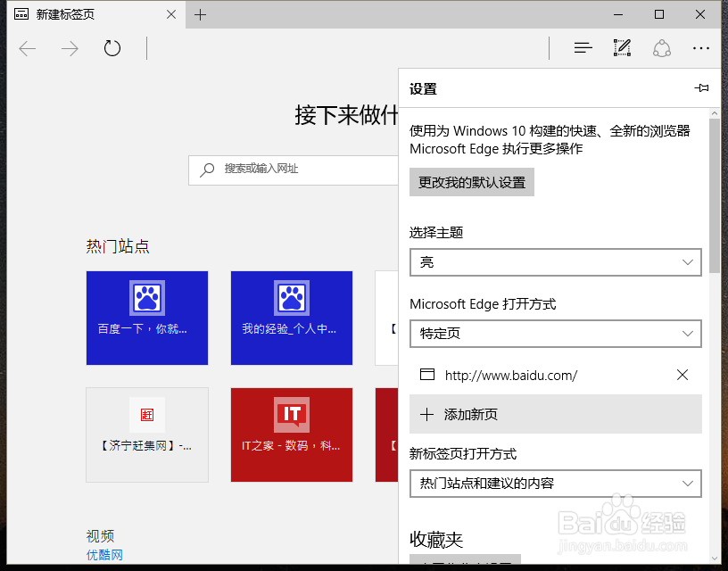Go forward to next page
728x571 pixels.
70,48
